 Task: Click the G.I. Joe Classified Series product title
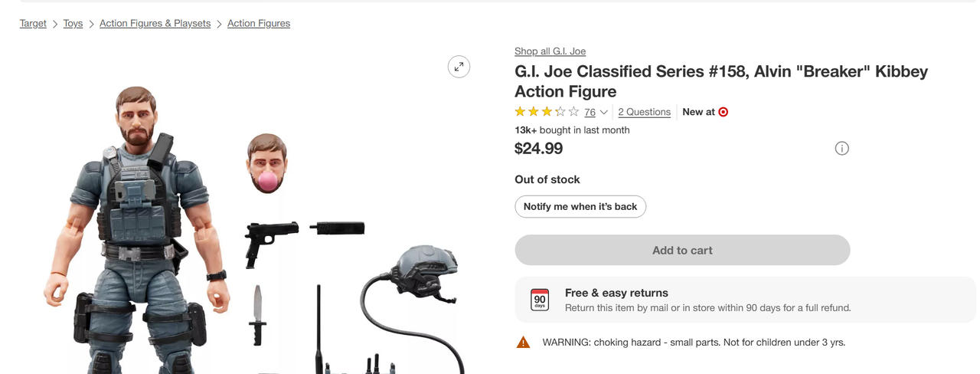[720, 81]
